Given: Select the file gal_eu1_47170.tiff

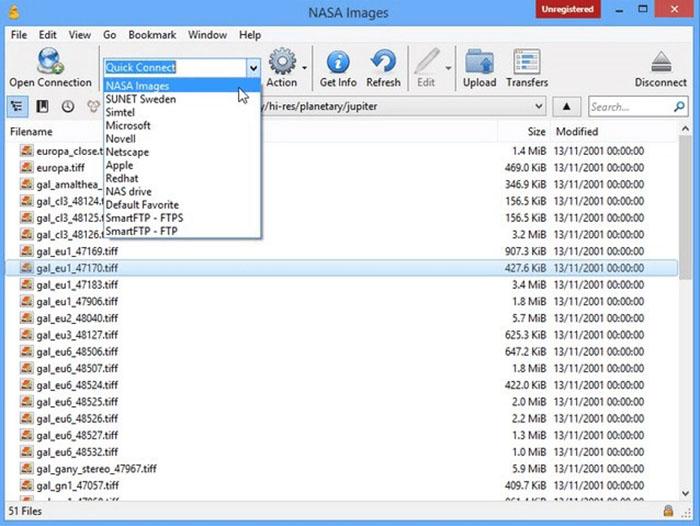Looking at the screenshot, I should [342, 268].
